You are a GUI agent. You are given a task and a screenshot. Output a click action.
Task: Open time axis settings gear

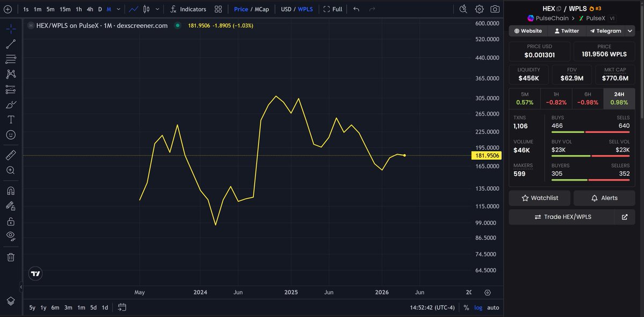point(487,292)
